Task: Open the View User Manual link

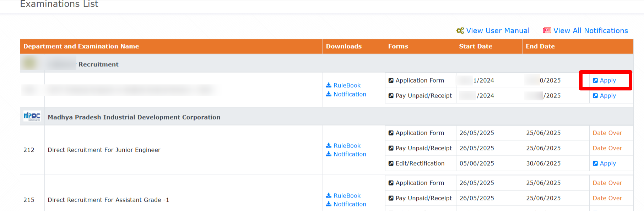Action: (x=497, y=31)
